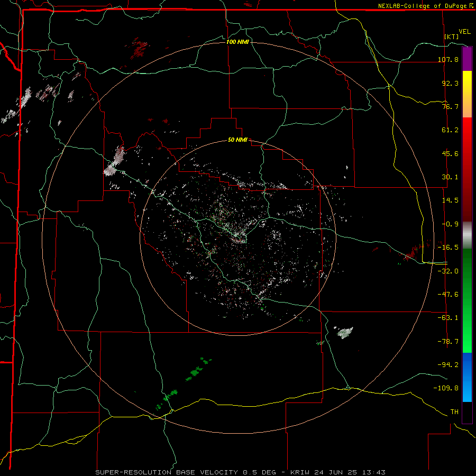This screenshot has width=476, height=476.
Task: Select the -109.8 legend value
Action: point(446,388)
